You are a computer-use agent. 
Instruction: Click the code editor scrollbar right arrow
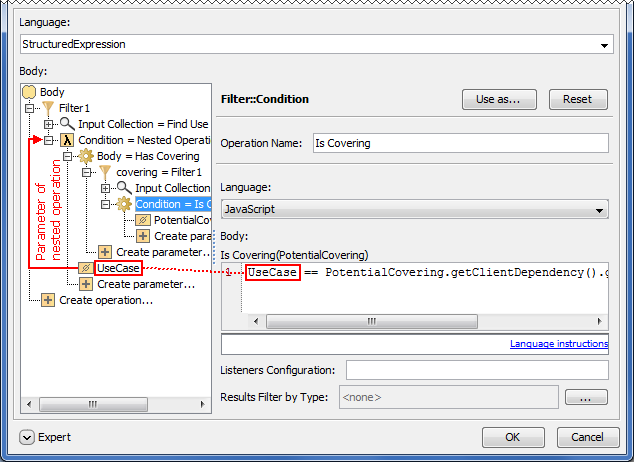click(599, 322)
